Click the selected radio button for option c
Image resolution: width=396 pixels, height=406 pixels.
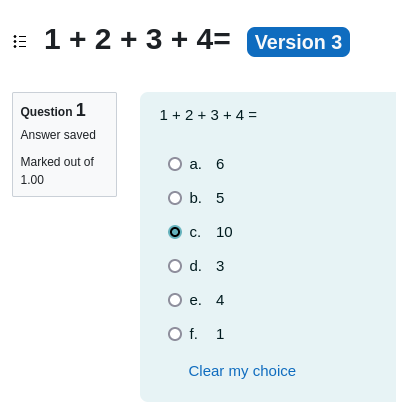point(175,232)
